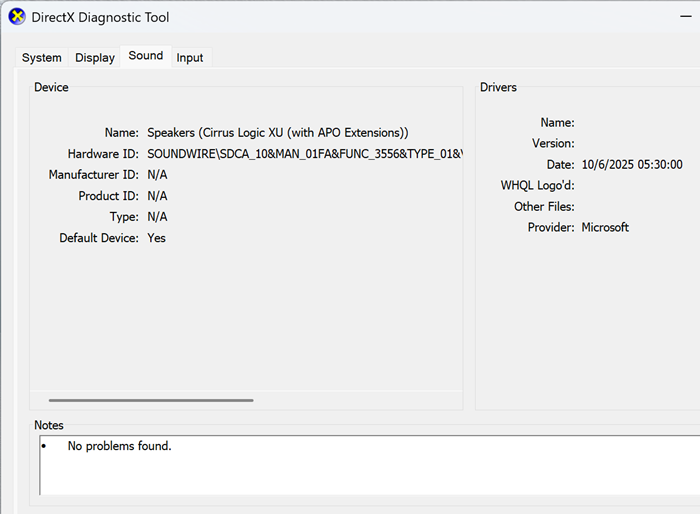
Task: Click the Drivers Name label
Action: pyautogui.click(x=558, y=122)
